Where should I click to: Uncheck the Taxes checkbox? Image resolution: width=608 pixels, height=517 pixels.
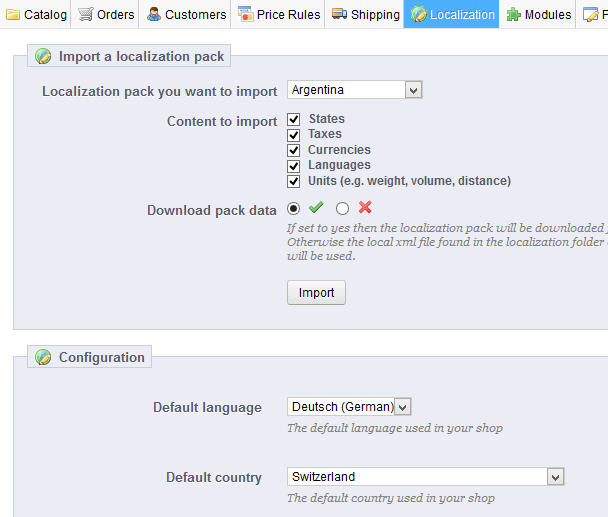294,135
